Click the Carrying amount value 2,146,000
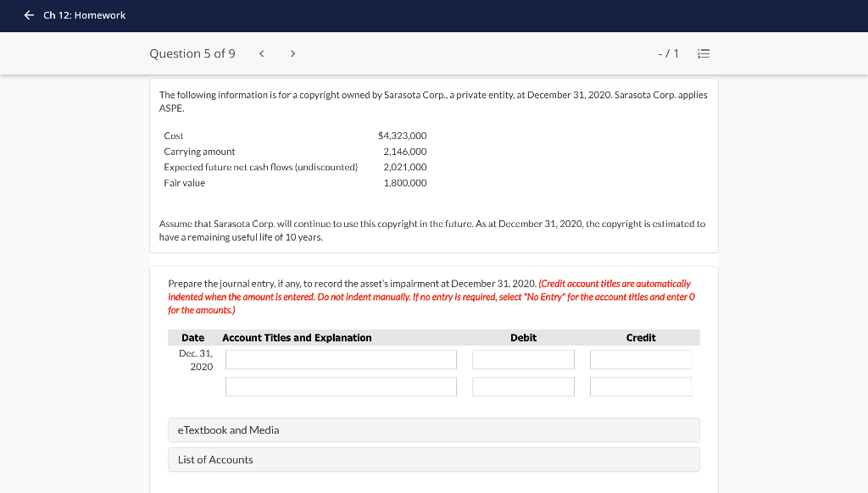 [405, 152]
